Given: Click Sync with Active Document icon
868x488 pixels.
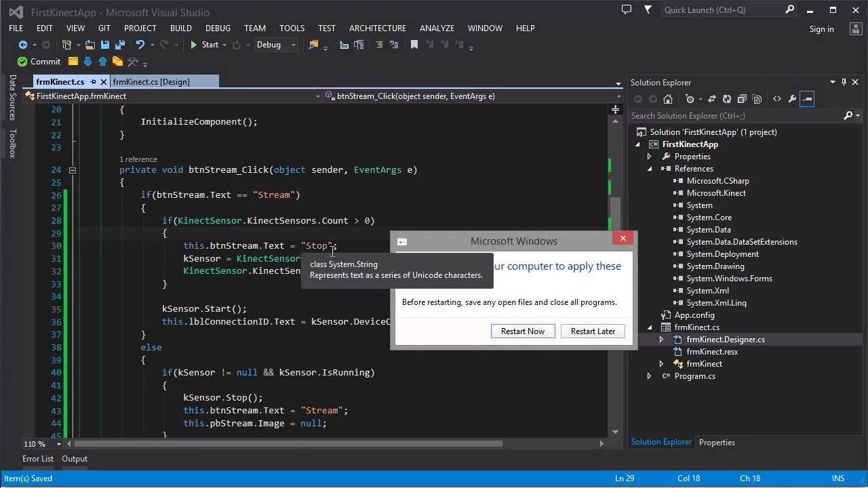Looking at the screenshot, I should pyautogui.click(x=712, y=99).
